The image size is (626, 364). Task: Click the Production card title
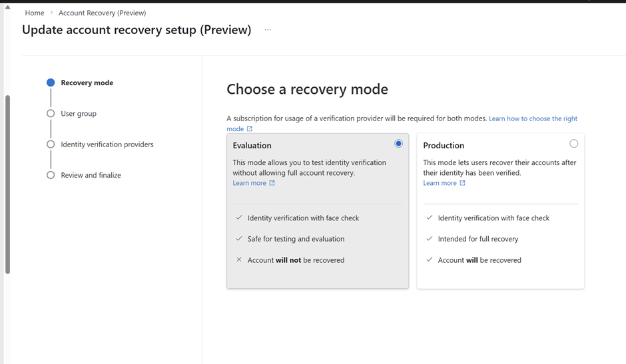pos(444,145)
